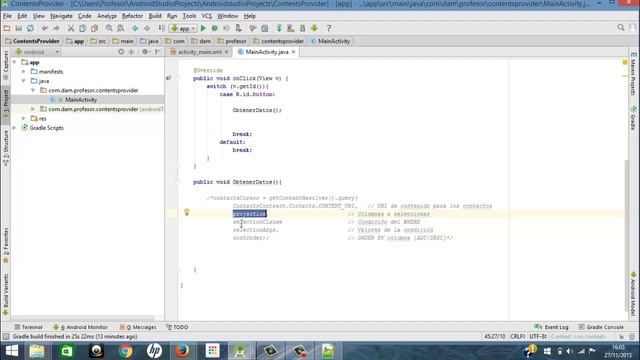This screenshot has height=360, width=640.
Task: Expand the manifests folder node
Action: pos(24,71)
